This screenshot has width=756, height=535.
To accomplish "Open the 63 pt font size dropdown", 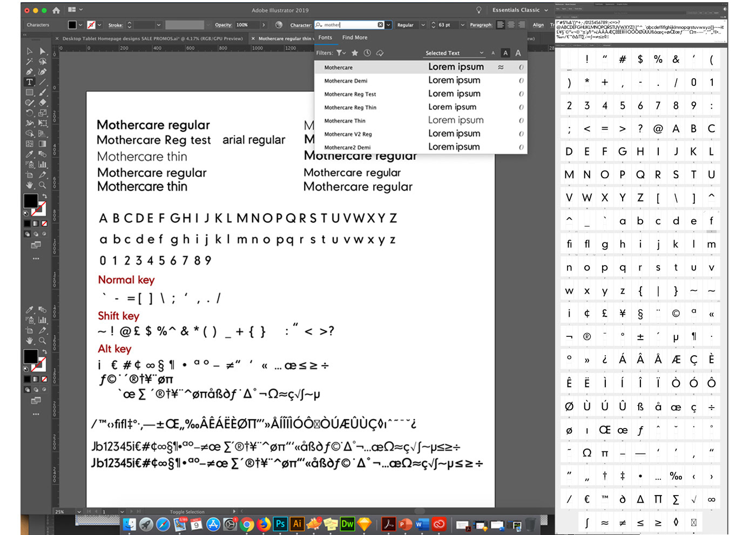I will tap(462, 25).
